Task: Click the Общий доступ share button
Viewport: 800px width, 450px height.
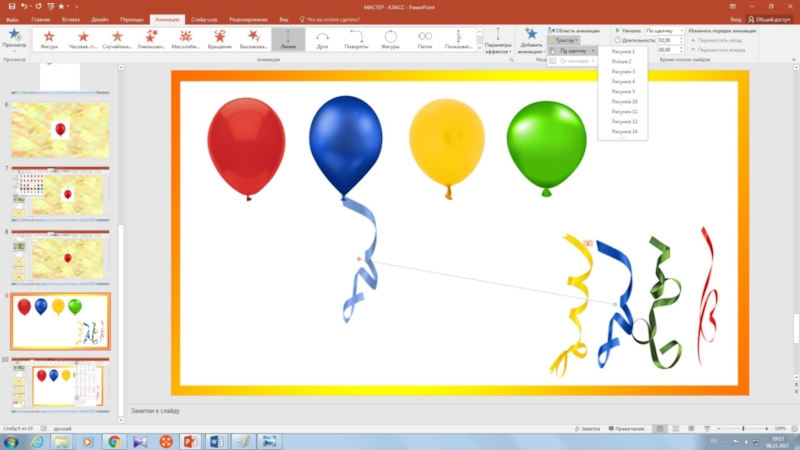Action: tap(770, 19)
